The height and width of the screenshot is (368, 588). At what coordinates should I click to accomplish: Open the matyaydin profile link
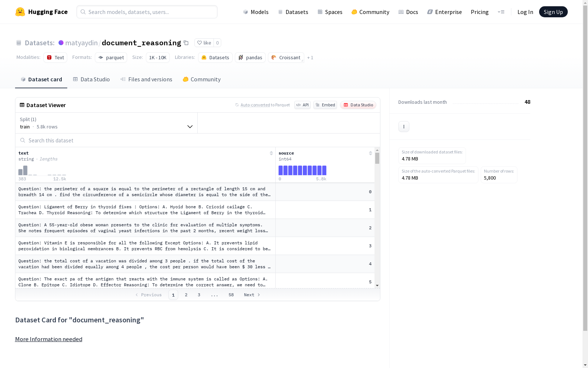coord(81,43)
